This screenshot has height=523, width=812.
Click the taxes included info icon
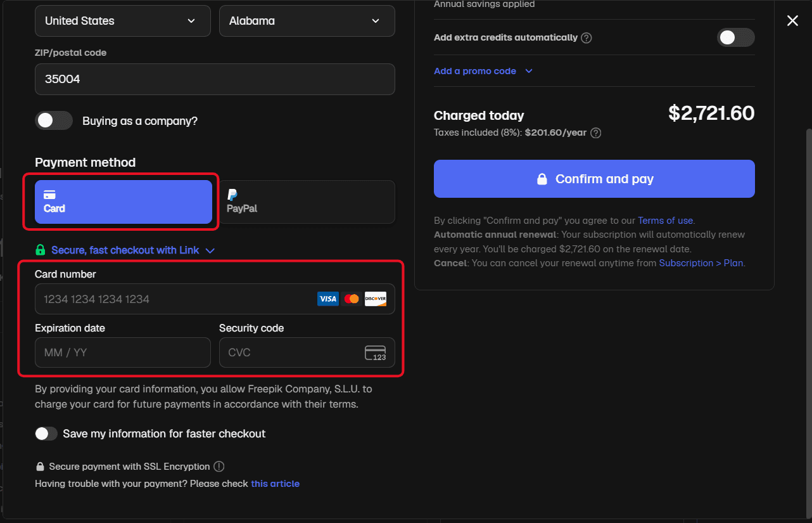[596, 133]
